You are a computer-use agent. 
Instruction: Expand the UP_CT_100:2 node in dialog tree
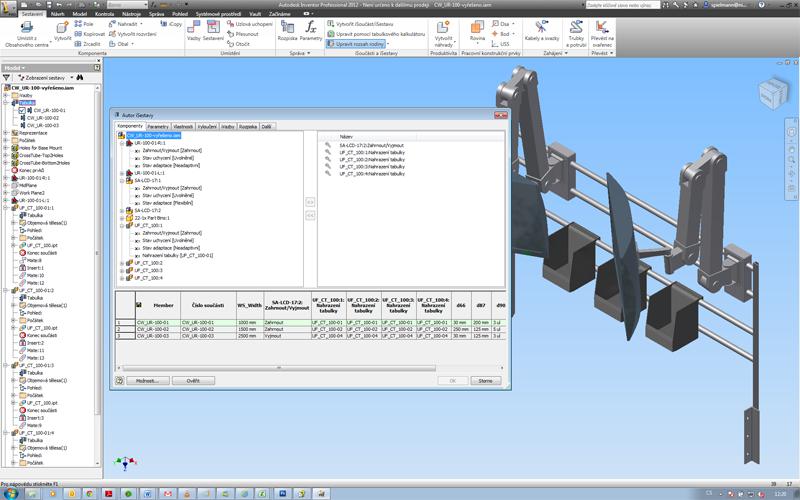coord(121,263)
